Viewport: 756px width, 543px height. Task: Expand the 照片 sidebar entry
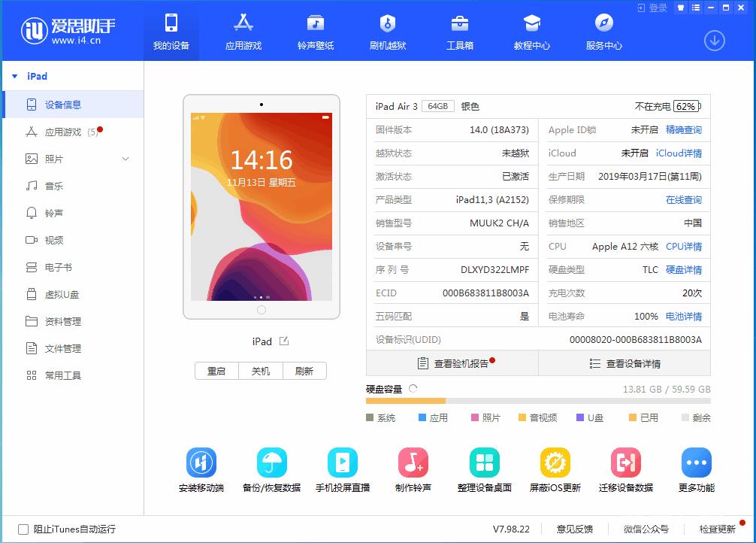pos(125,159)
